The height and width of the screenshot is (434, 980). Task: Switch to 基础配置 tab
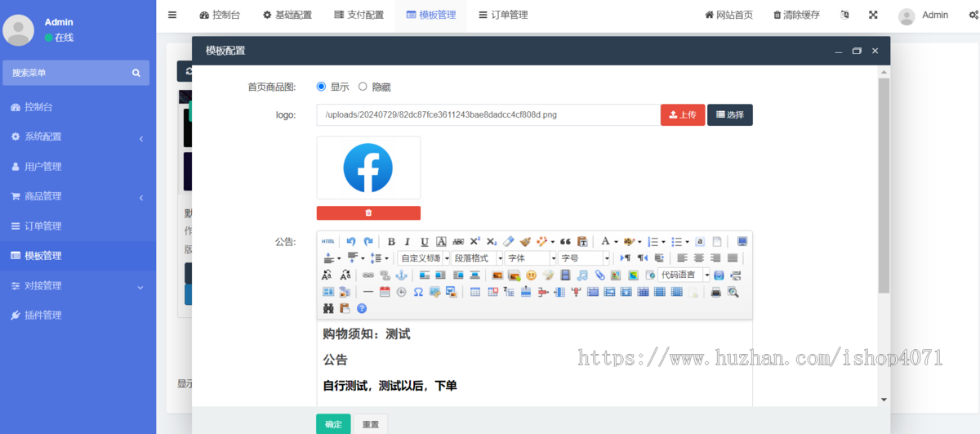coord(287,15)
